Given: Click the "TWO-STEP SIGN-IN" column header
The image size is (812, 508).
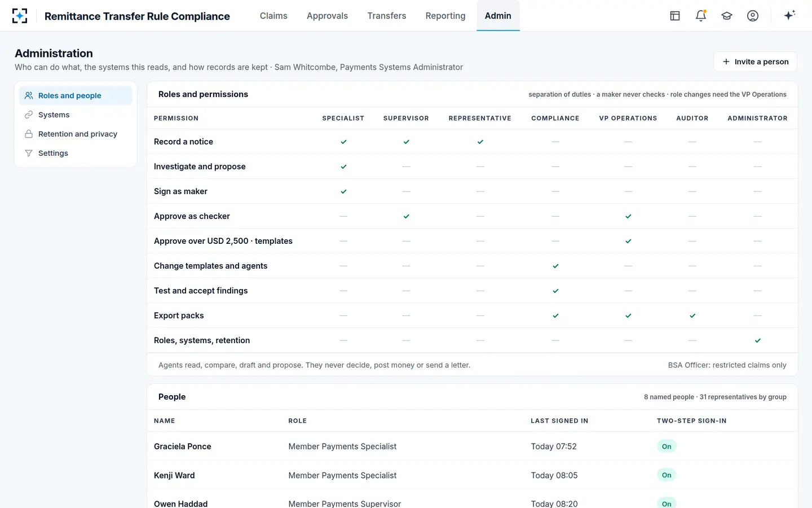Looking at the screenshot, I should tap(692, 421).
